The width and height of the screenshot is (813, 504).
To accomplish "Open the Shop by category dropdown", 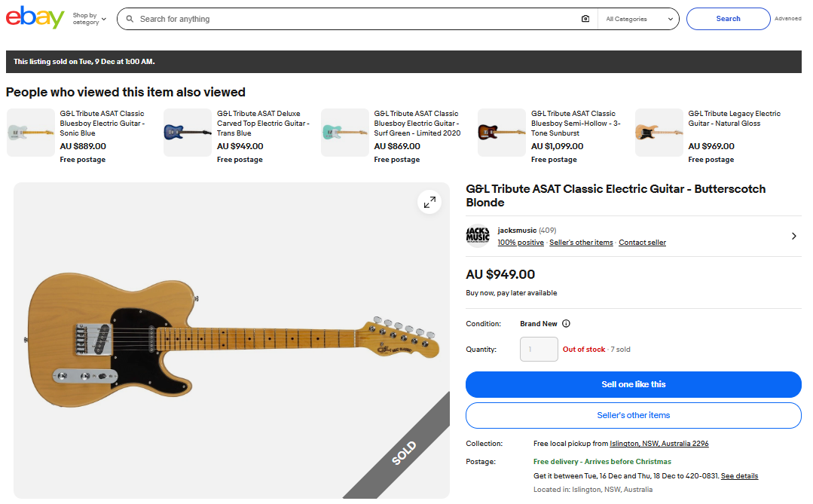I will tap(90, 19).
